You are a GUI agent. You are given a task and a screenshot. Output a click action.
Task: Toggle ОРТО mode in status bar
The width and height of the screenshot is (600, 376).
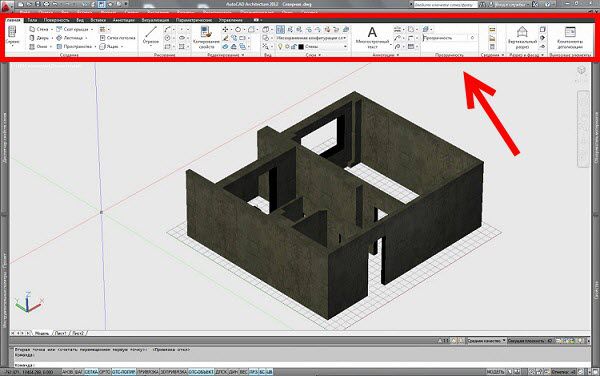coord(104,371)
